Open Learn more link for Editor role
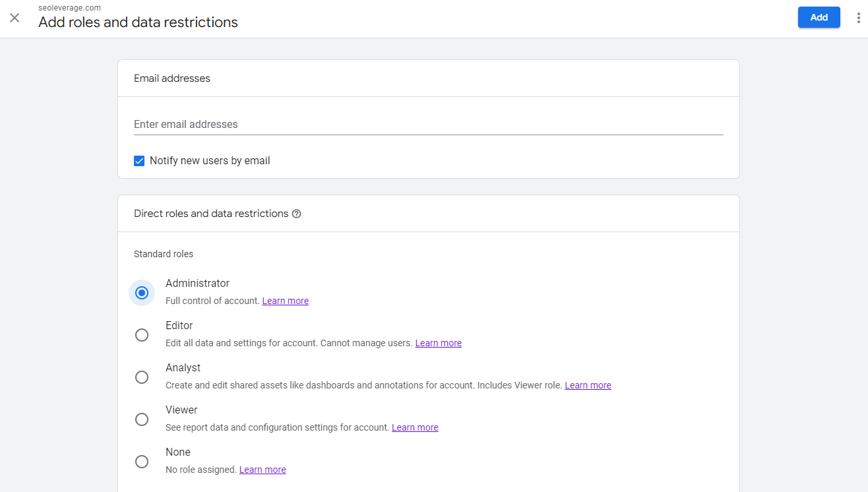Viewport: 868px width, 492px height. click(439, 343)
